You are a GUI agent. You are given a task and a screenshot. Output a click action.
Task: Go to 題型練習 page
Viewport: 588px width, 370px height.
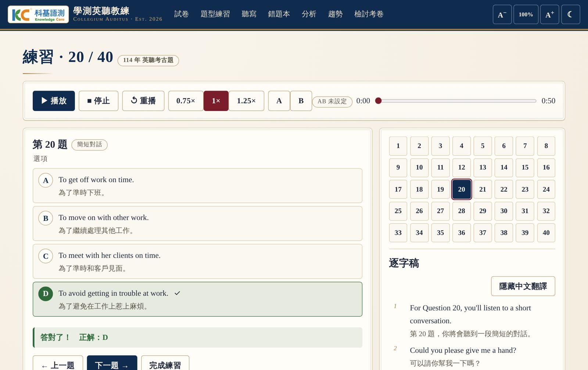215,14
